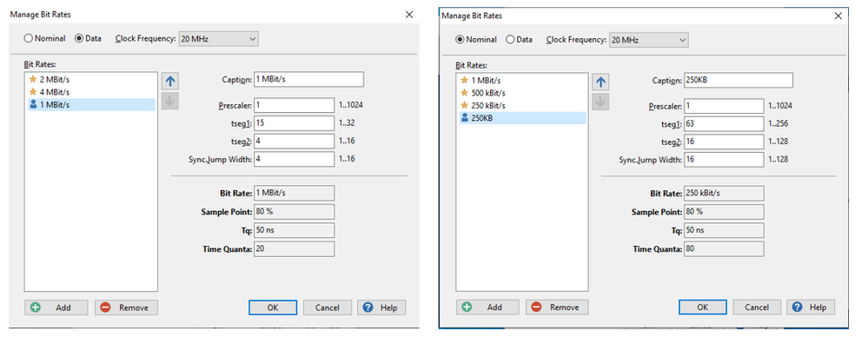Image resolution: width=868 pixels, height=350 pixels.
Task: Click move-down arrow in right dialog
Action: point(601,102)
